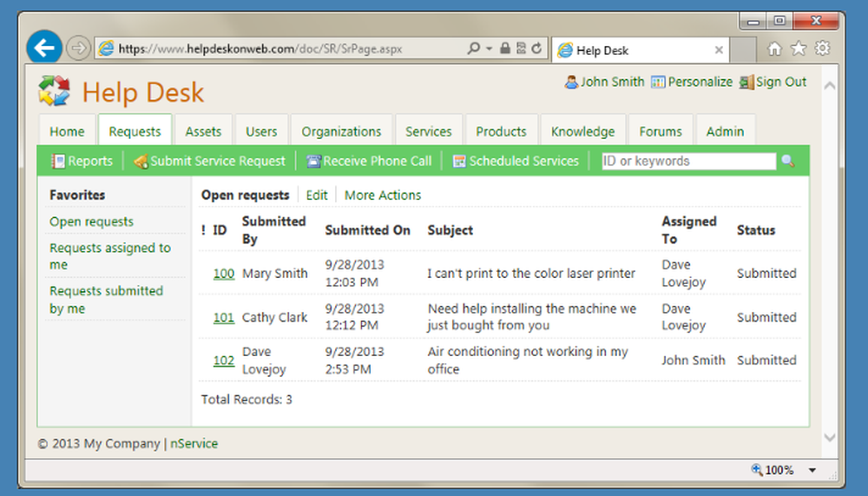Click the compatibility view icon in address bar

click(521, 49)
